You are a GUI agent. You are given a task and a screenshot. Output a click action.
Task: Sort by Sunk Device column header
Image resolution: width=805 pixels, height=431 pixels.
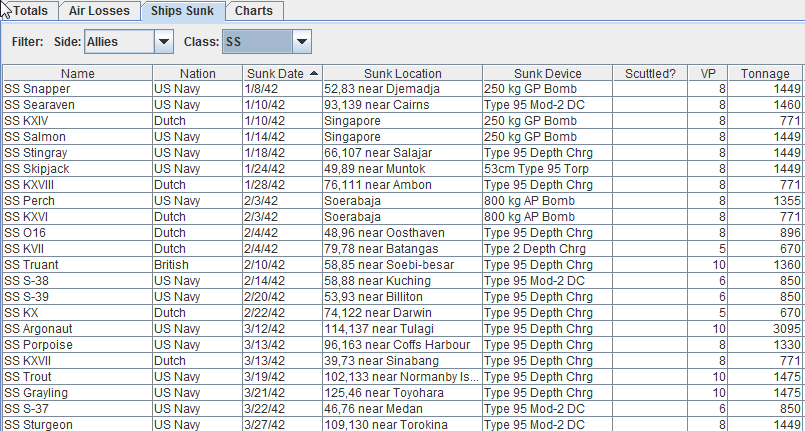point(548,73)
